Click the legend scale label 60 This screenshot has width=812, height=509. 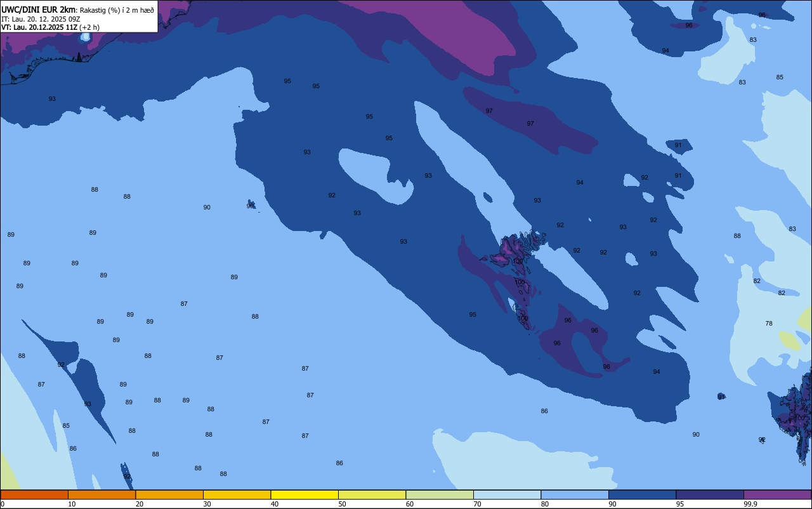coord(410,504)
